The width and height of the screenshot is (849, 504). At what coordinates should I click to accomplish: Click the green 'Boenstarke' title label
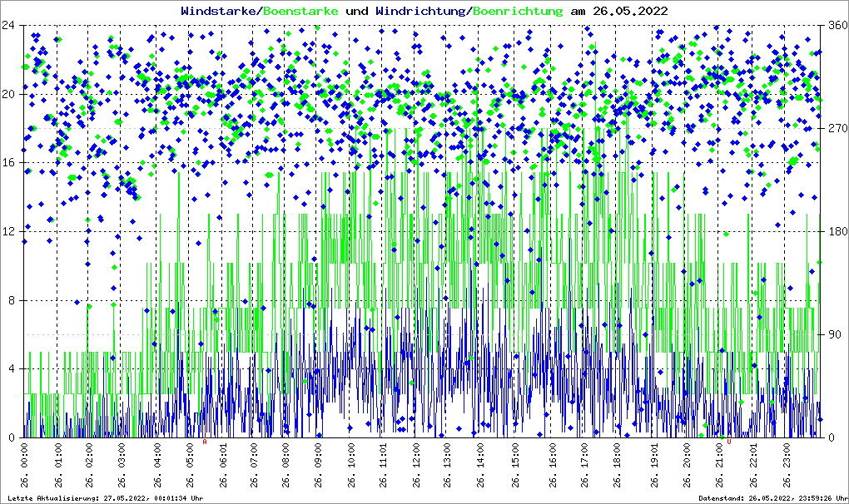point(300,11)
